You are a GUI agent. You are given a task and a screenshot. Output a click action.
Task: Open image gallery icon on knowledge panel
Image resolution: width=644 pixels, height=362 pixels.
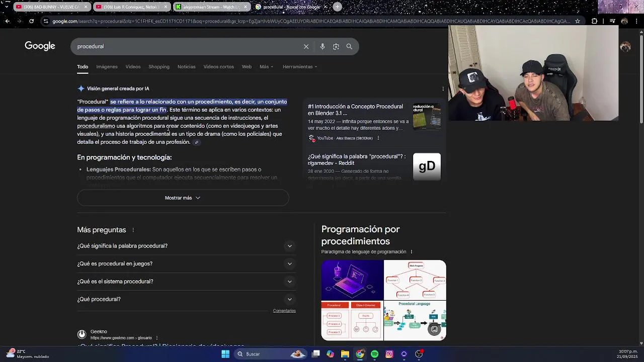[434, 329]
